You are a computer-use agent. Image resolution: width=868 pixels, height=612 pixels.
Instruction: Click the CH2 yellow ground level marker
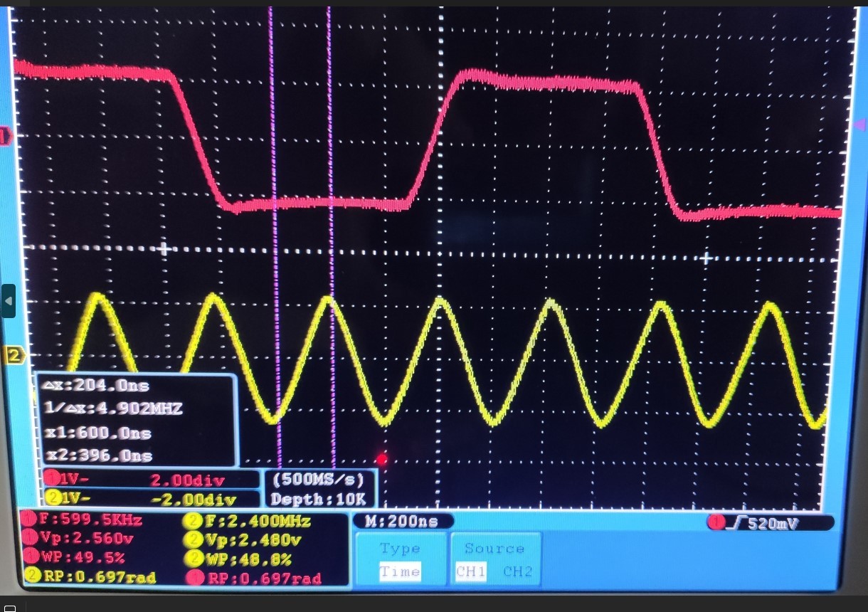(x=14, y=355)
